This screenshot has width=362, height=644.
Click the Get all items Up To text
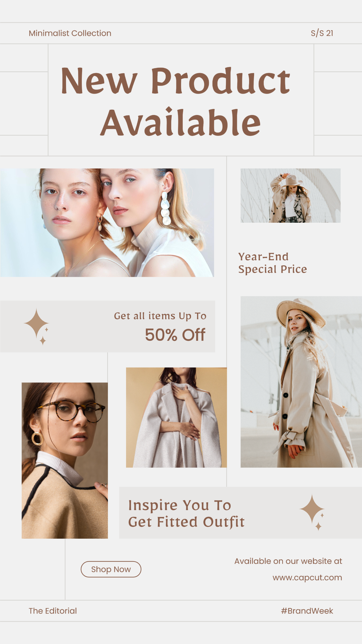[160, 316]
